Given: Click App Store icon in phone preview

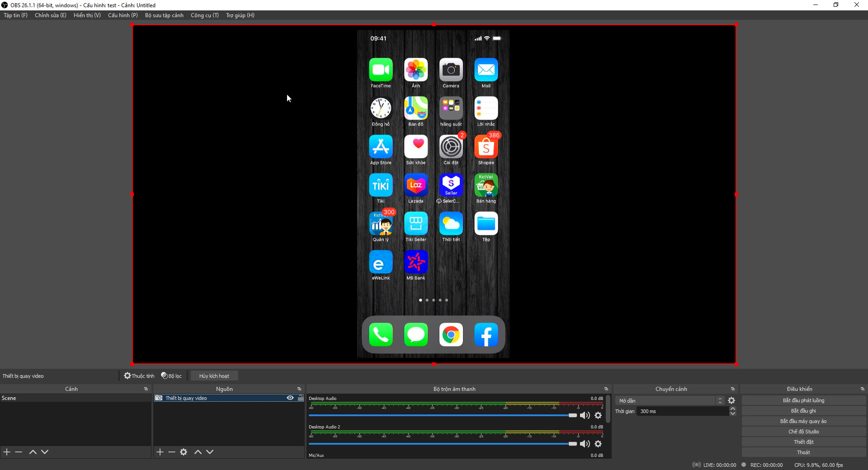Looking at the screenshot, I should click(x=381, y=146).
